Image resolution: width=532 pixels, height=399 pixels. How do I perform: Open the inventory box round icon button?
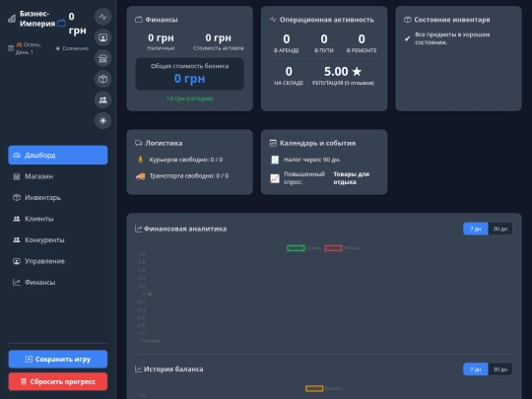pyautogui.click(x=102, y=79)
